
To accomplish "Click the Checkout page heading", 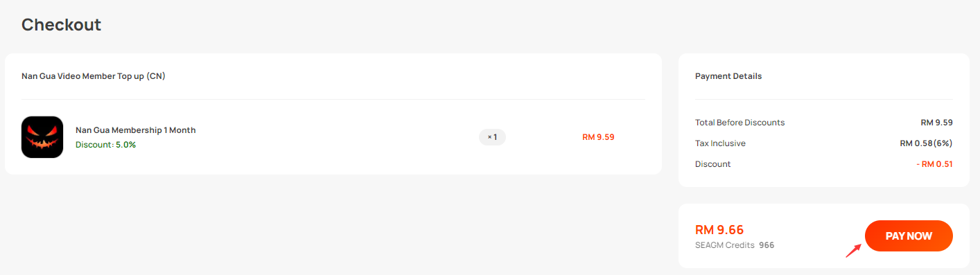I will tap(61, 25).
